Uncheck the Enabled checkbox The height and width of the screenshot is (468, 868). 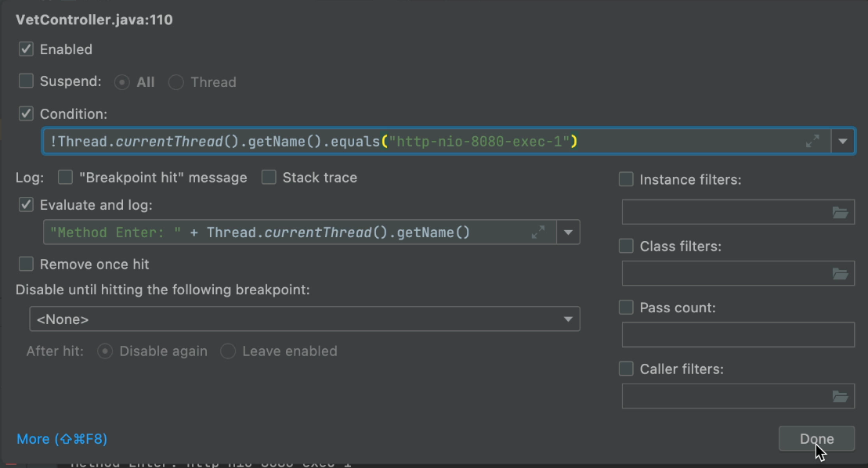[27, 49]
